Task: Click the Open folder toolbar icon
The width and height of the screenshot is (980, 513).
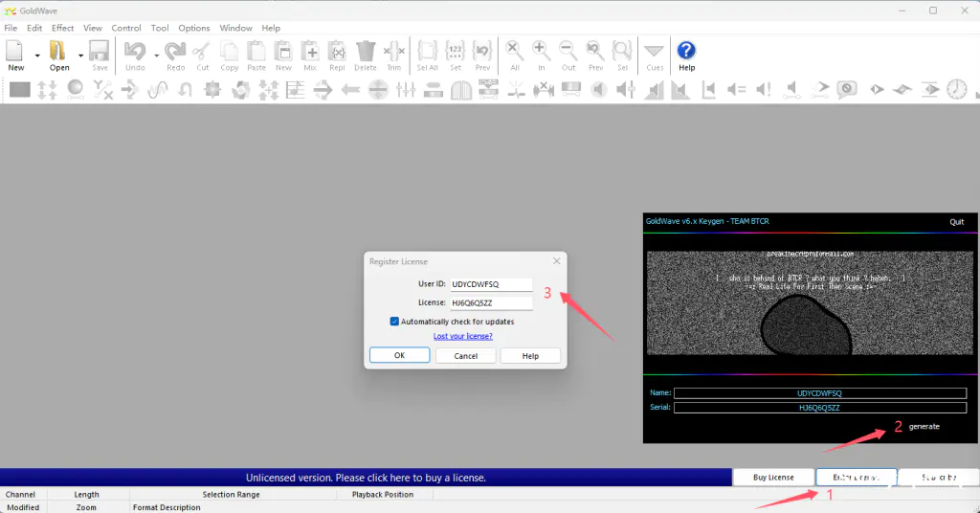Action: 59,52
